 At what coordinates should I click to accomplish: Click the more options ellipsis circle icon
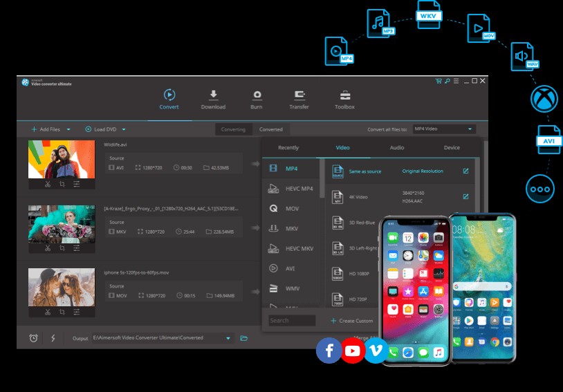pyautogui.click(x=540, y=189)
